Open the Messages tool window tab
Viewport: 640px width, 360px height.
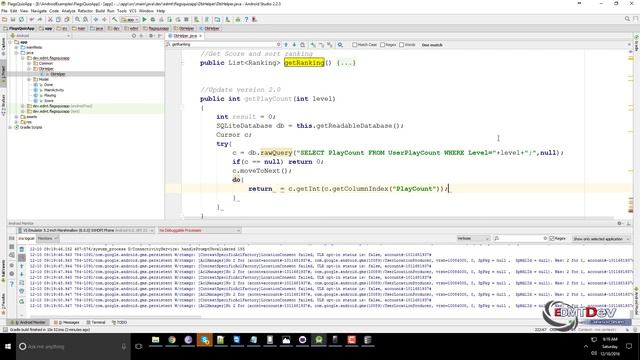click(x=67, y=322)
